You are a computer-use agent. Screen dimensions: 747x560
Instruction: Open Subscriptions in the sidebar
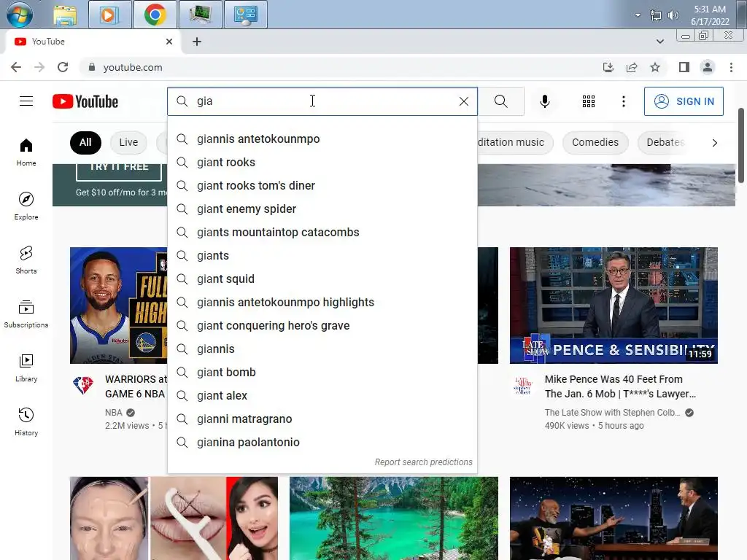point(26,314)
